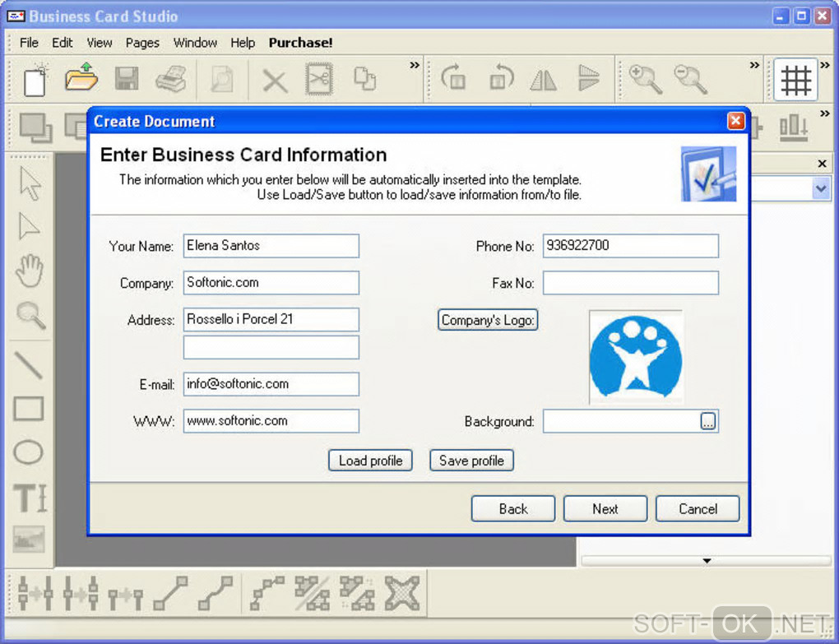
Task: Select the Text tool
Action: point(30,498)
